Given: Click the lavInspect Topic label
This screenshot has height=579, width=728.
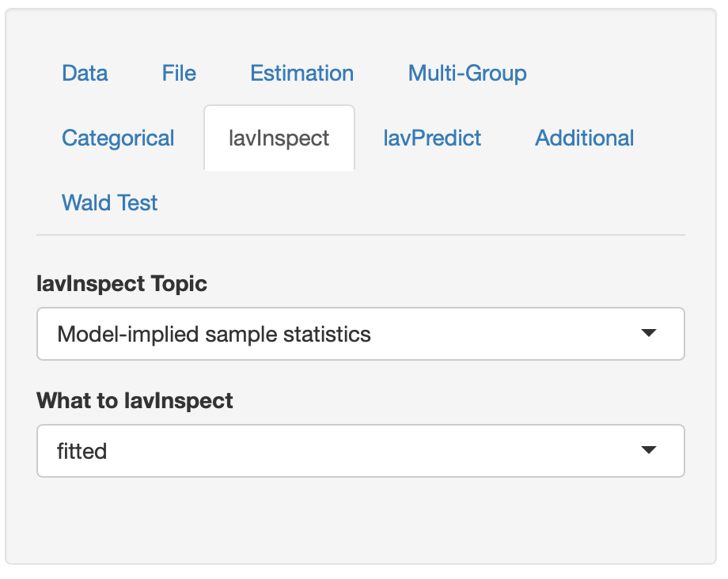Looking at the screenshot, I should [122, 284].
